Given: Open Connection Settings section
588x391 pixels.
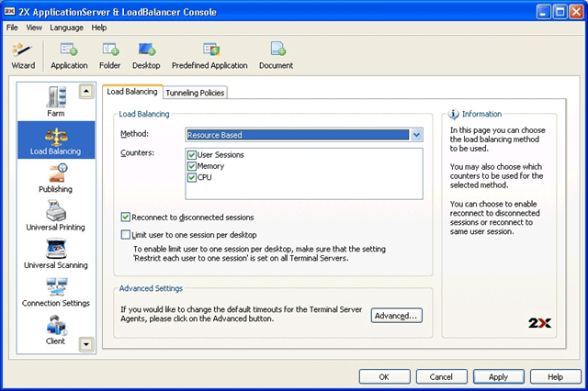Looking at the screenshot, I should pos(56,292).
